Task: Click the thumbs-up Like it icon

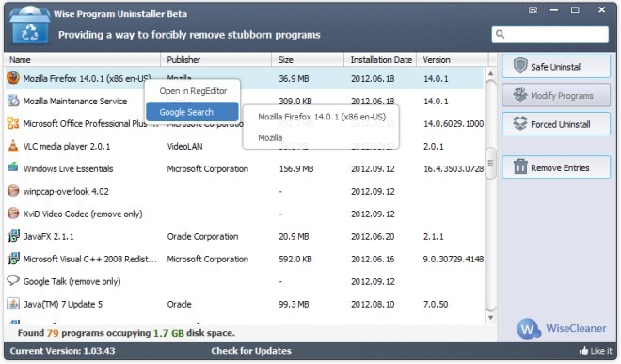Action: click(x=583, y=351)
